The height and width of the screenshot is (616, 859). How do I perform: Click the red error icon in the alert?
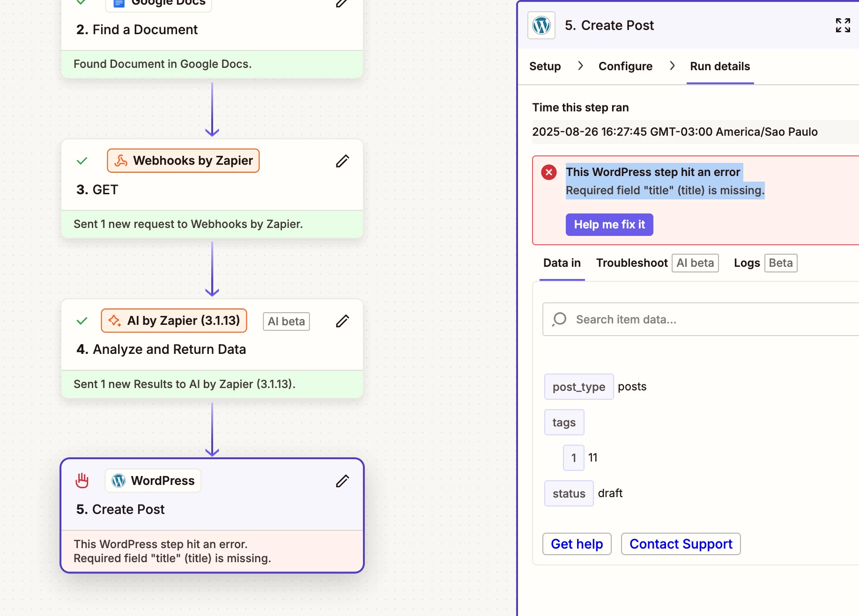pos(549,172)
